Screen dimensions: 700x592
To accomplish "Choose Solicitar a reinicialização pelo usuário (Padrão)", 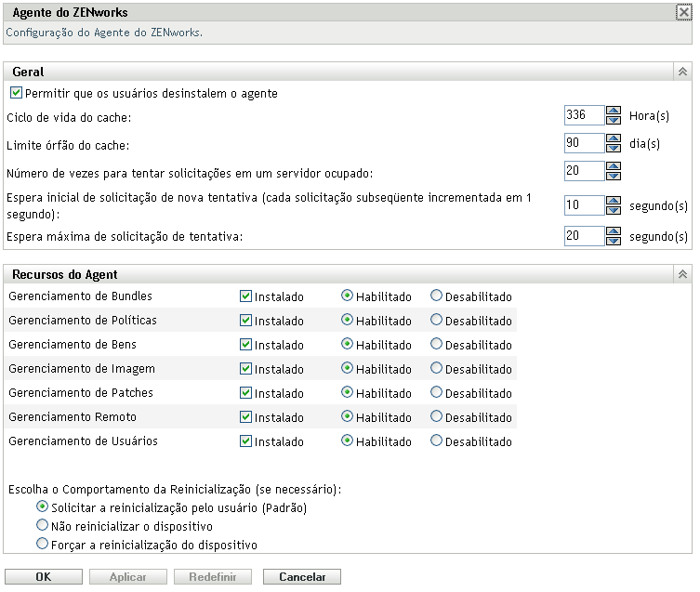I will 42,506.
